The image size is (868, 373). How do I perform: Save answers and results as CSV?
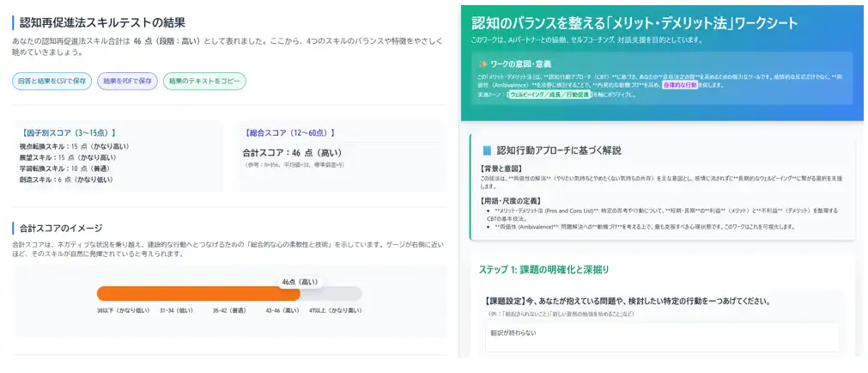tap(52, 82)
